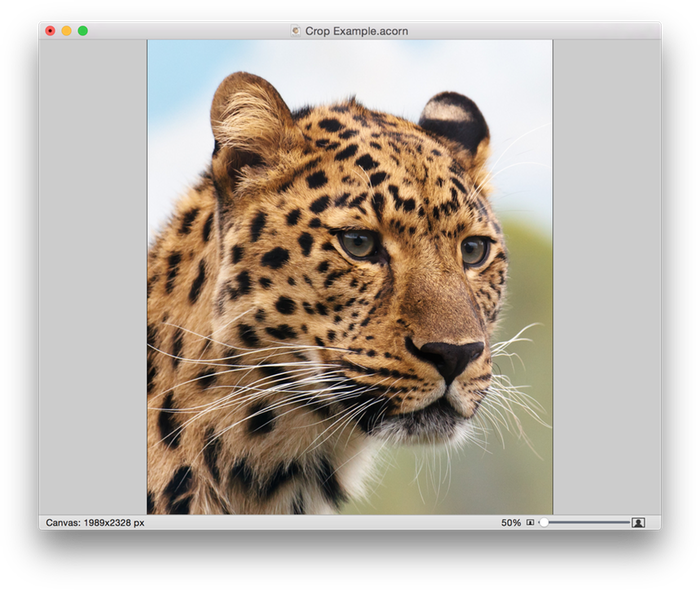Click the 50% zoom percentage value
The height and width of the screenshot is (590, 700).
click(511, 523)
